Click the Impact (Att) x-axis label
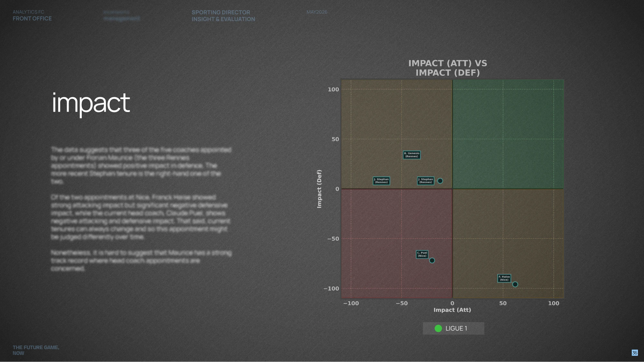 pos(452,310)
